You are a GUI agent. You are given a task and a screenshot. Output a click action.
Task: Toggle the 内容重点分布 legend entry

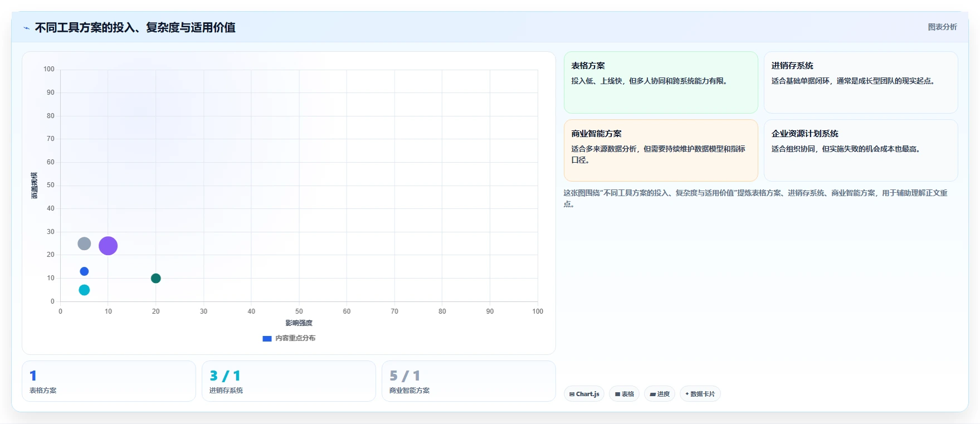[289, 338]
